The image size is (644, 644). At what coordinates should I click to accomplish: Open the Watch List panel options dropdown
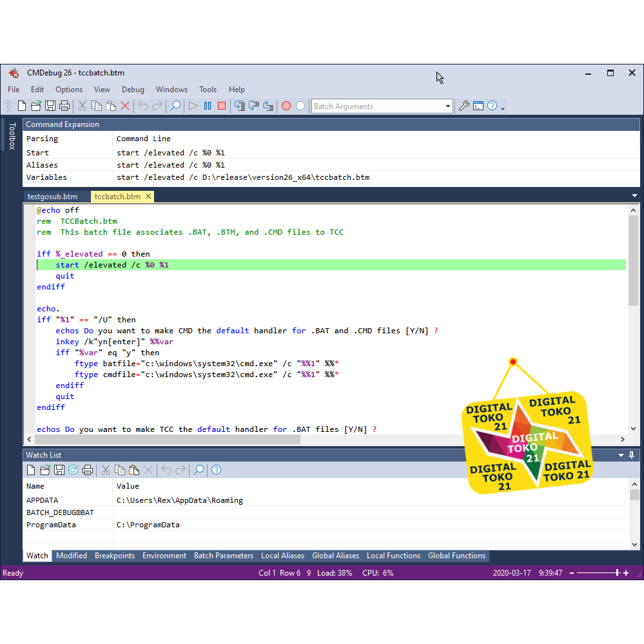click(621, 455)
